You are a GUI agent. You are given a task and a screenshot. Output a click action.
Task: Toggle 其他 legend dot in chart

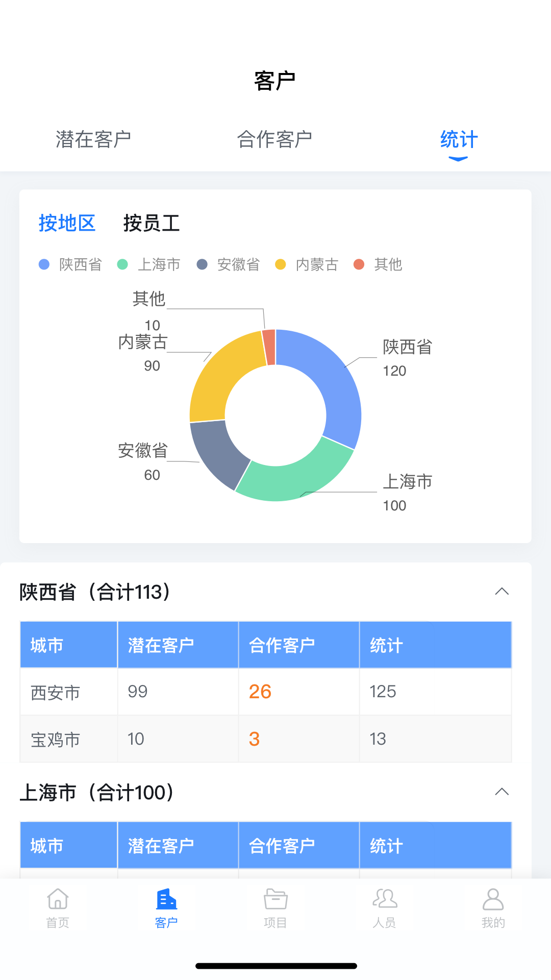click(359, 264)
